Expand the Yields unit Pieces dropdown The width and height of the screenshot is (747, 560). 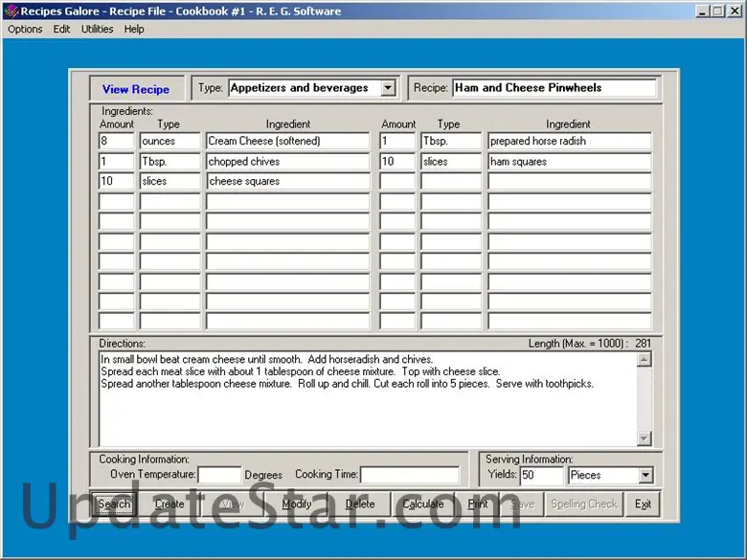click(645, 475)
